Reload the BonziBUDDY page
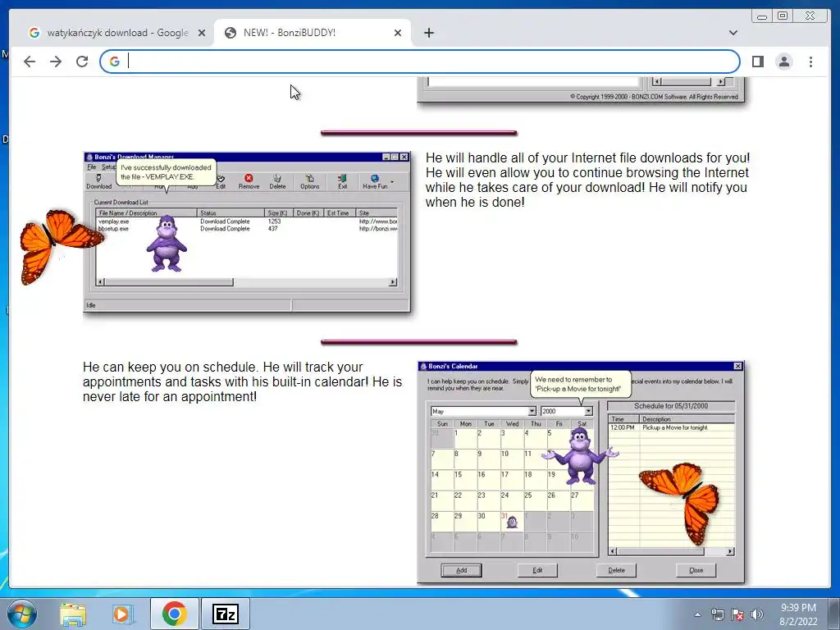 [x=82, y=62]
